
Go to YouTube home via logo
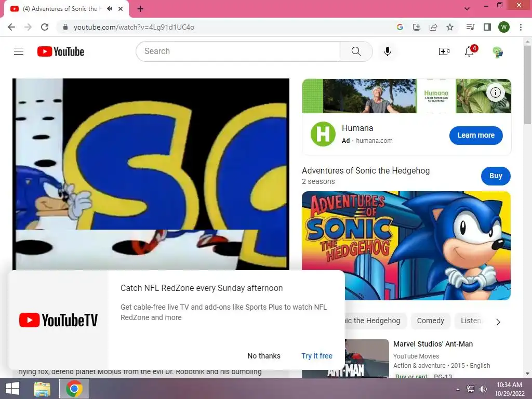61,51
